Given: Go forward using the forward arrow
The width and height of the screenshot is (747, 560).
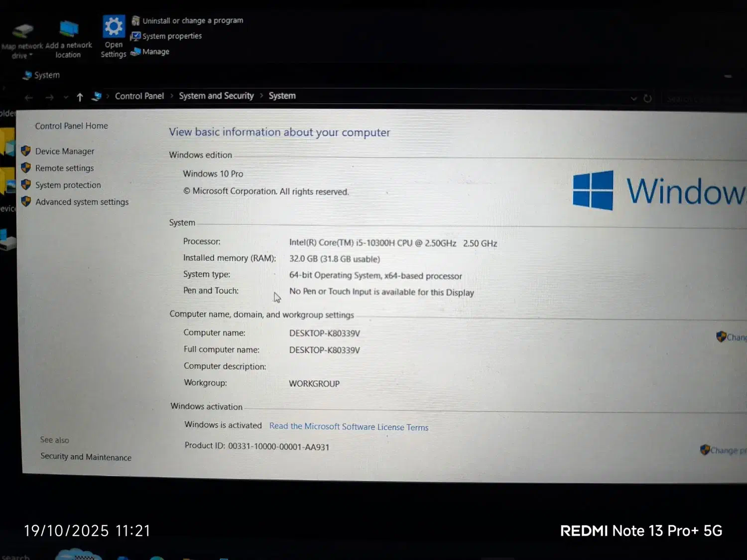Looking at the screenshot, I should click(x=49, y=98).
